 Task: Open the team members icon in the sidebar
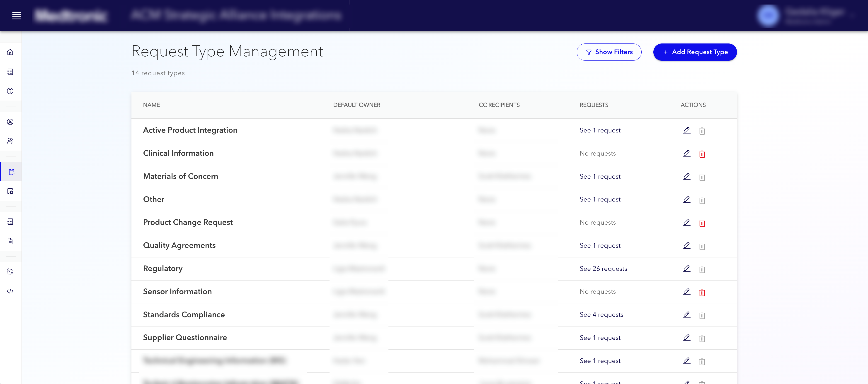[x=10, y=141]
